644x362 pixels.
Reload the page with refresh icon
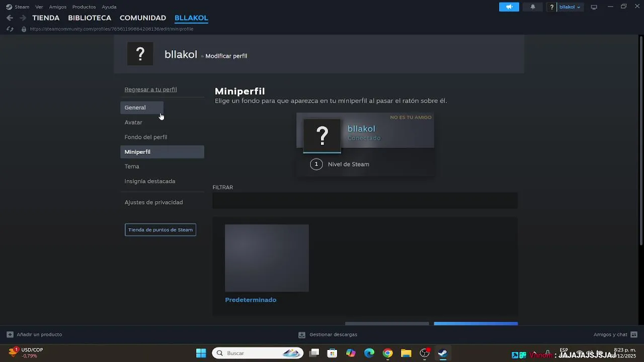click(10, 29)
